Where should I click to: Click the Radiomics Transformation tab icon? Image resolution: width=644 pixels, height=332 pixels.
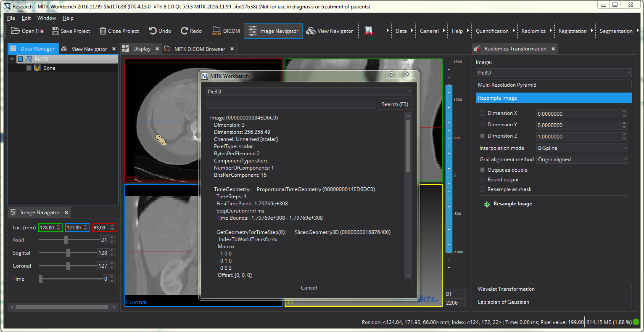pyautogui.click(x=477, y=49)
